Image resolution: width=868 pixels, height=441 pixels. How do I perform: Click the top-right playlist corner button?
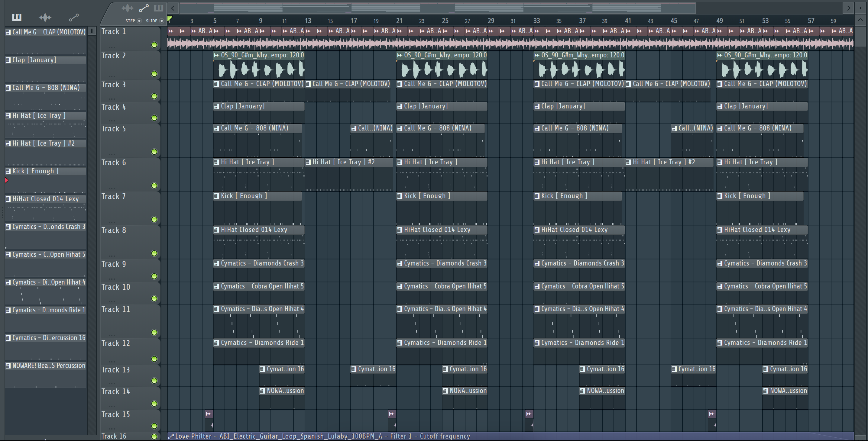point(860,8)
